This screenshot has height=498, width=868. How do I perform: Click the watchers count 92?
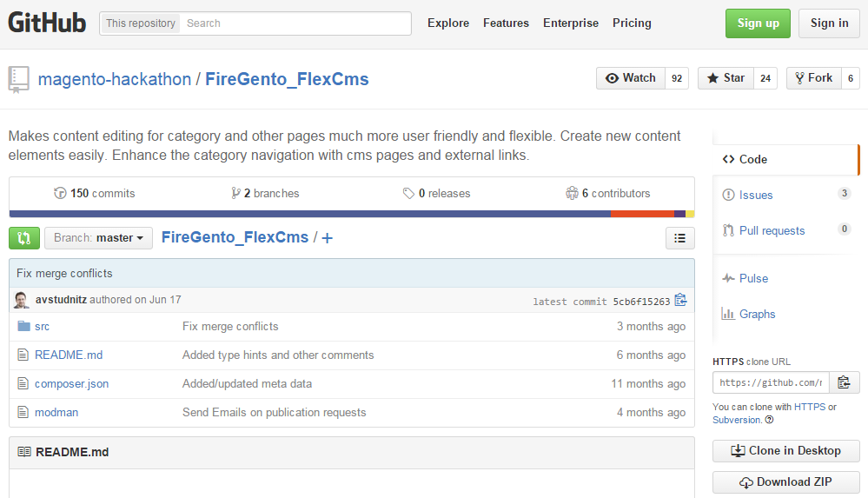click(x=677, y=78)
